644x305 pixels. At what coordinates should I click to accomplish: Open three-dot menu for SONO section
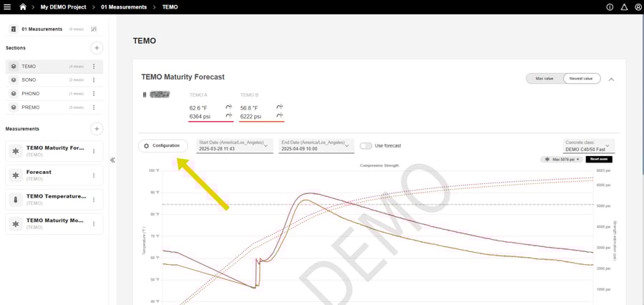point(94,80)
